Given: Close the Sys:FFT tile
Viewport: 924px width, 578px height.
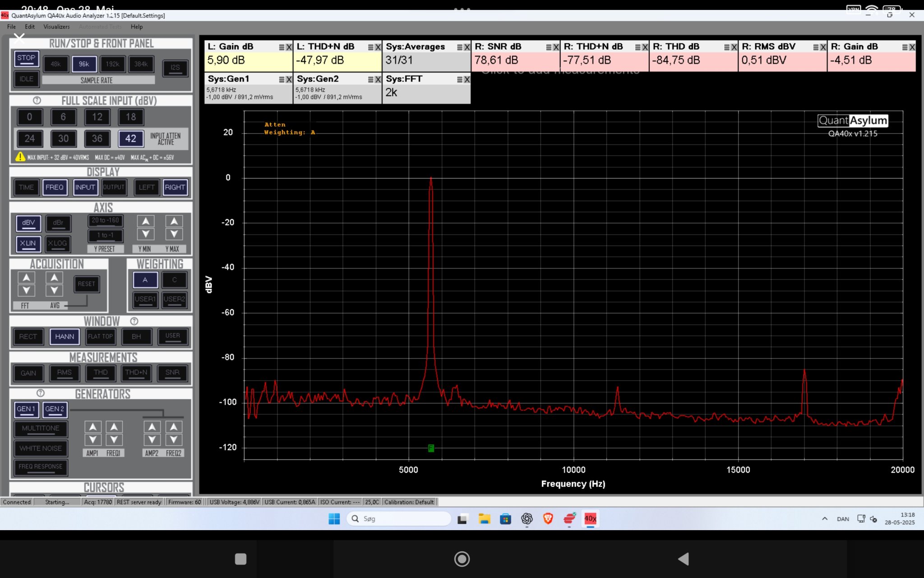Looking at the screenshot, I should point(467,79).
